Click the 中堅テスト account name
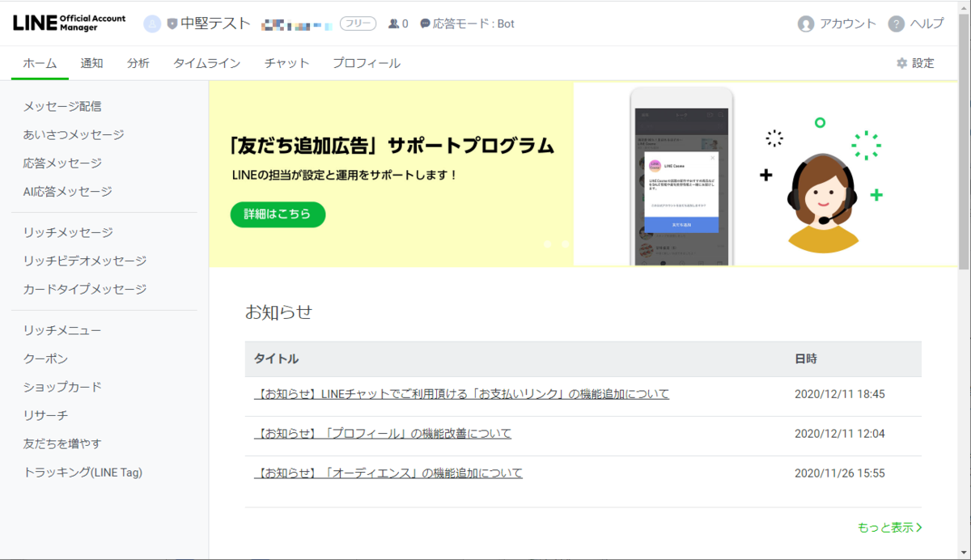The height and width of the screenshot is (560, 971). 215,23
